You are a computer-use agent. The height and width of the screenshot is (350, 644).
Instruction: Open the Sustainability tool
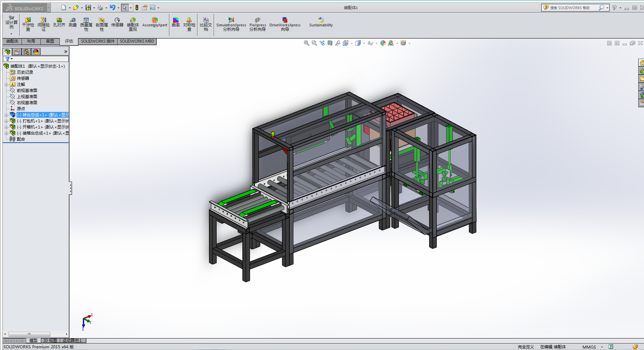(321, 22)
